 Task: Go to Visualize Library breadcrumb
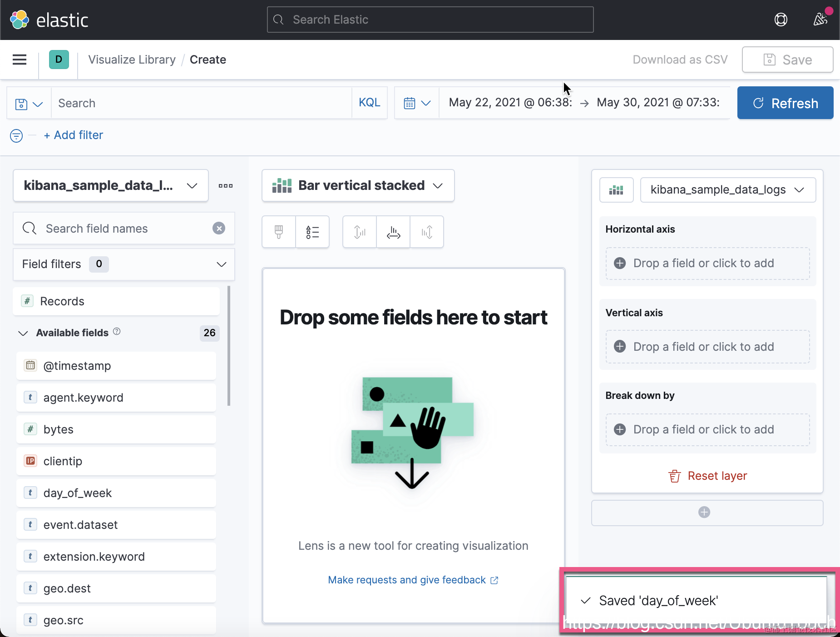coord(132,60)
